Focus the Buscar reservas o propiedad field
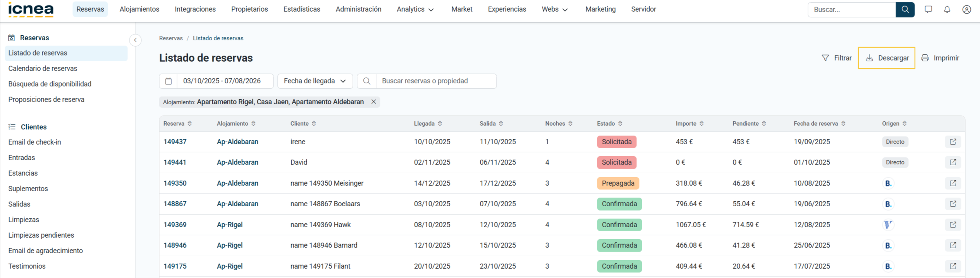Image resolution: width=980 pixels, height=278 pixels. point(436,81)
